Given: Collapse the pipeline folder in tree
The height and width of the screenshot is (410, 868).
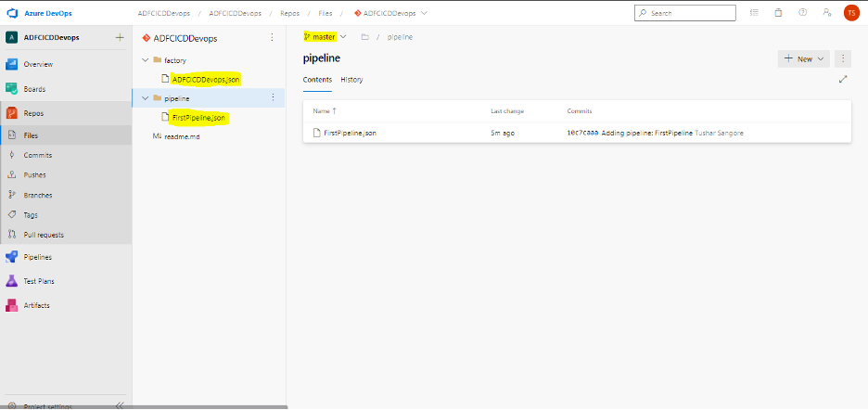Looking at the screenshot, I should coord(146,98).
